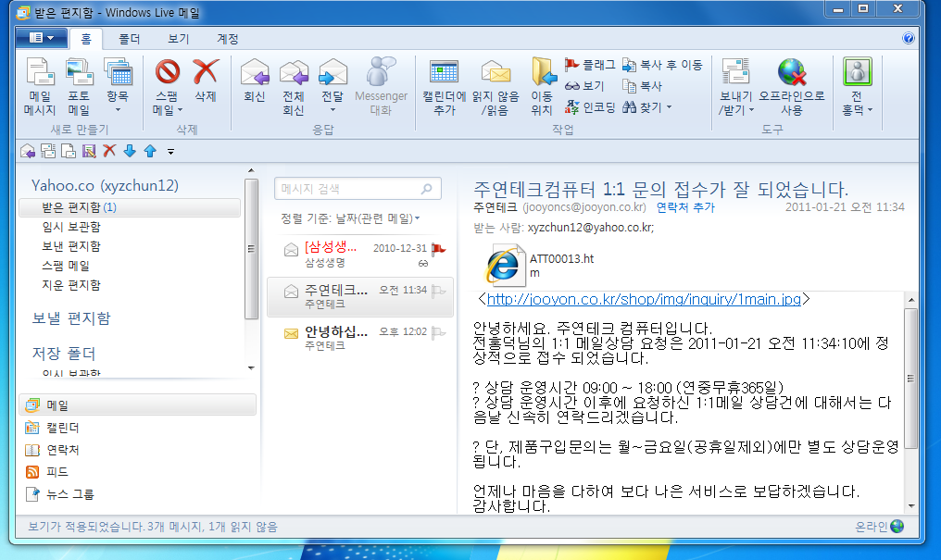Reply to all with 전체 회신

[x=294, y=87]
